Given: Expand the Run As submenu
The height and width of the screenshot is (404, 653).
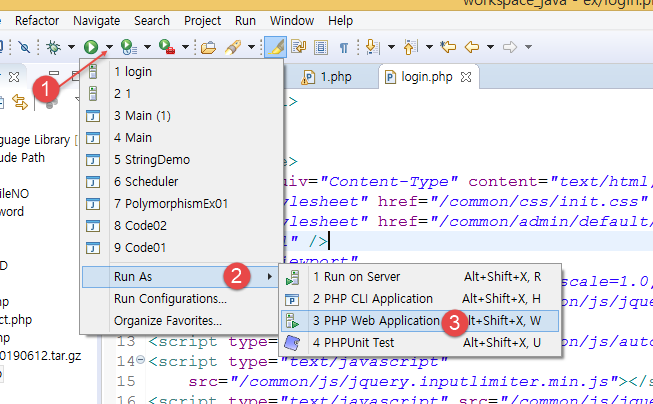Looking at the screenshot, I should point(182,277).
